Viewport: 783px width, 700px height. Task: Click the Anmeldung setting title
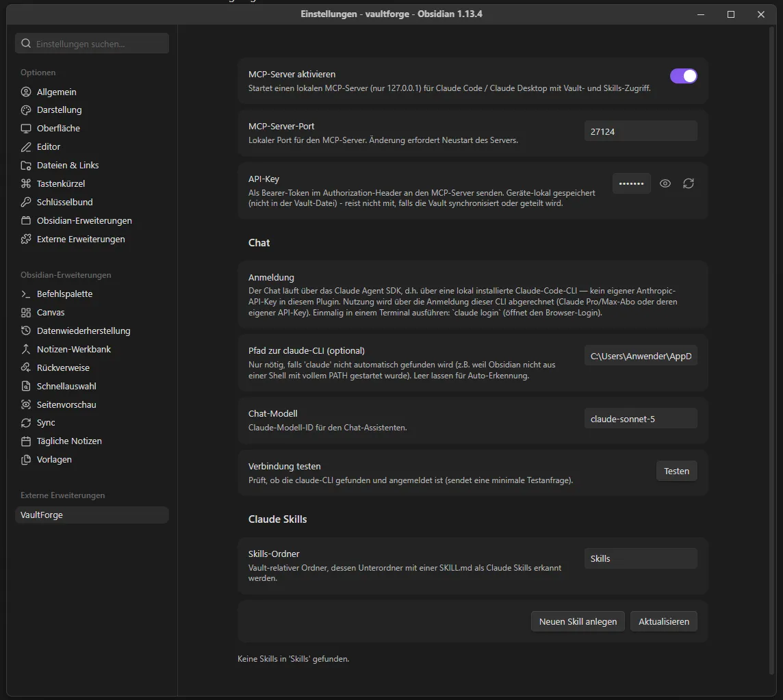point(271,278)
